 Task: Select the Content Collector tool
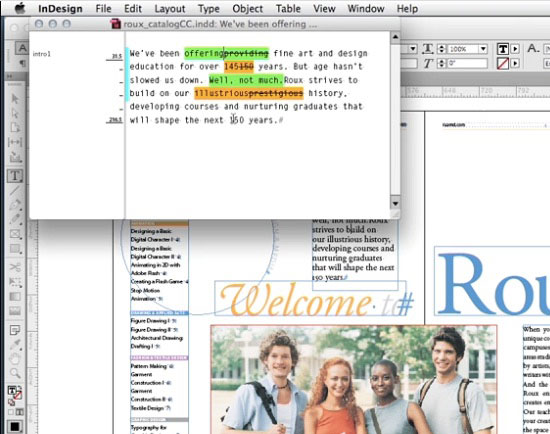(15, 157)
